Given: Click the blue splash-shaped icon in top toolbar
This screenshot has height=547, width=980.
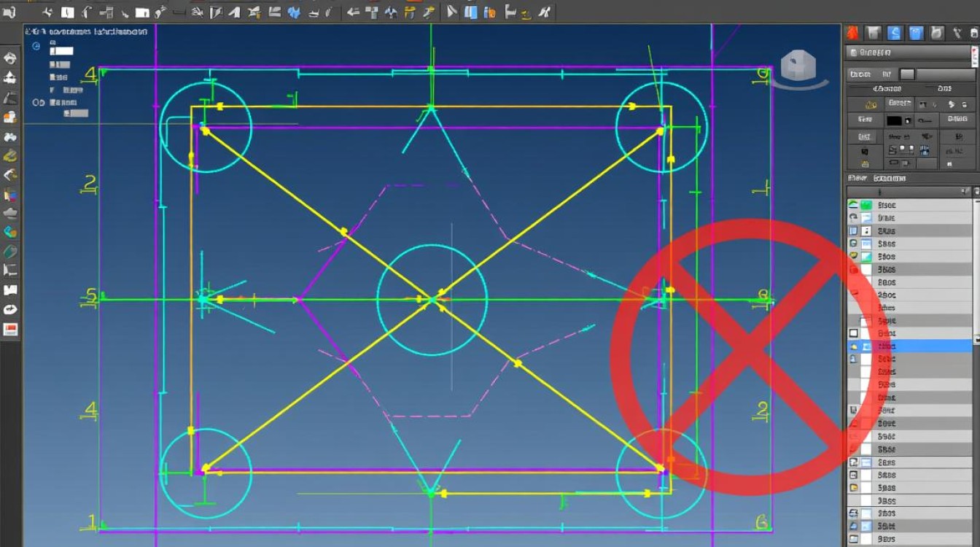Looking at the screenshot, I should coord(294,12).
